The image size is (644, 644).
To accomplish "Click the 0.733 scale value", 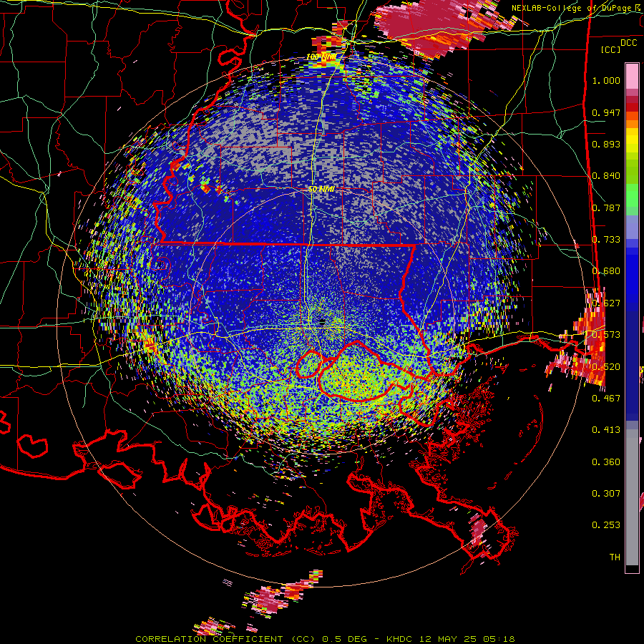I will [x=606, y=240].
